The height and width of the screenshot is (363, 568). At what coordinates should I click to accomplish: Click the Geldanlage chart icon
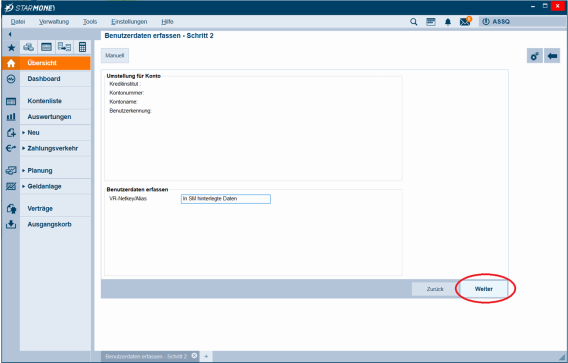[11, 186]
